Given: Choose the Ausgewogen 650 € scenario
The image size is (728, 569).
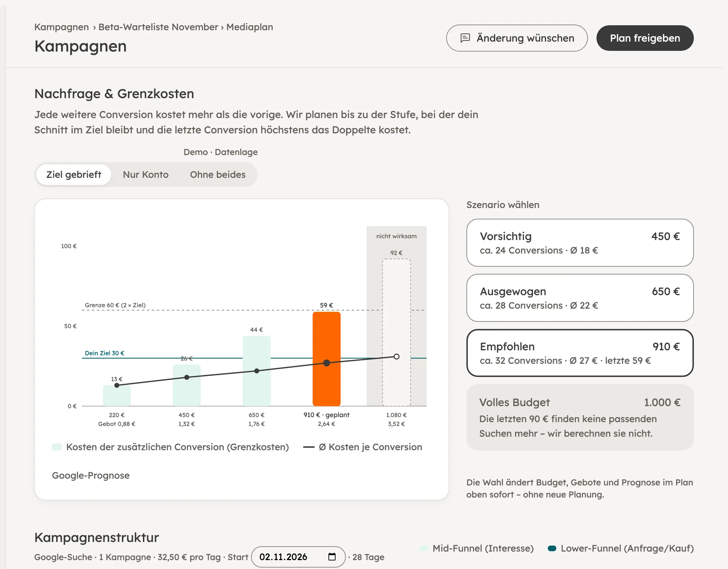Looking at the screenshot, I should (x=580, y=298).
